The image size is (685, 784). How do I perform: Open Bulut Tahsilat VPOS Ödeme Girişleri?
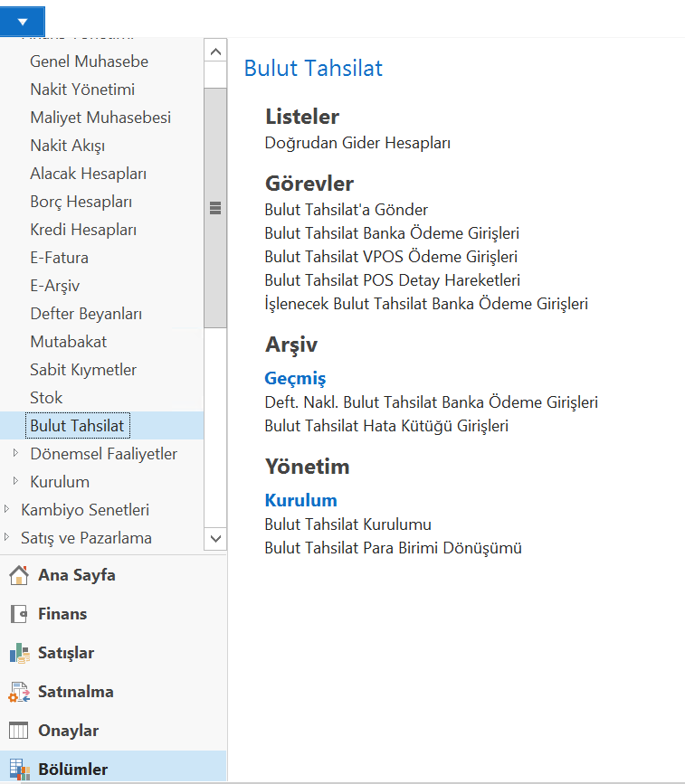pyautogui.click(x=391, y=257)
